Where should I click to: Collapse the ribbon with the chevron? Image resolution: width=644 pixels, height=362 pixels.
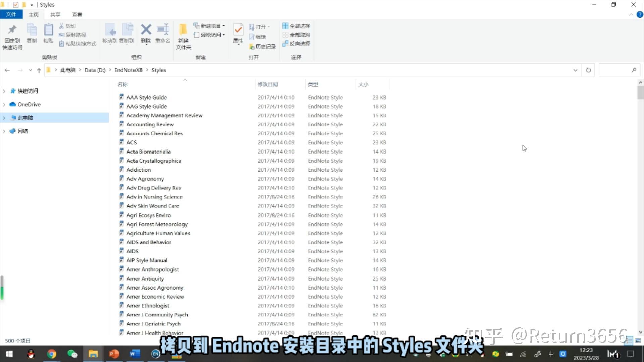(631, 15)
